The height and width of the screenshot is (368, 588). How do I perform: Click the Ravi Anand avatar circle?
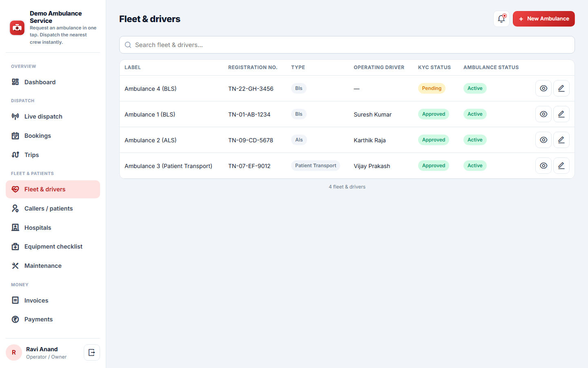tap(14, 352)
